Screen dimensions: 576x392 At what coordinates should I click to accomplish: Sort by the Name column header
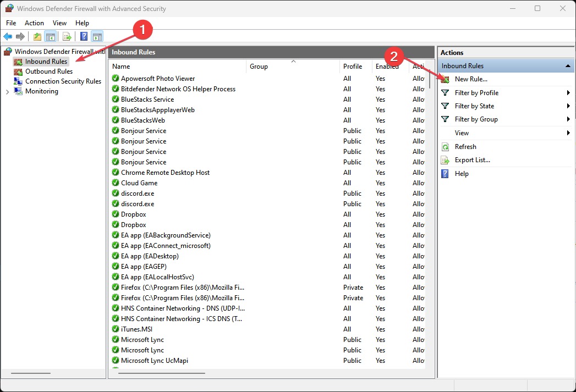pos(178,67)
